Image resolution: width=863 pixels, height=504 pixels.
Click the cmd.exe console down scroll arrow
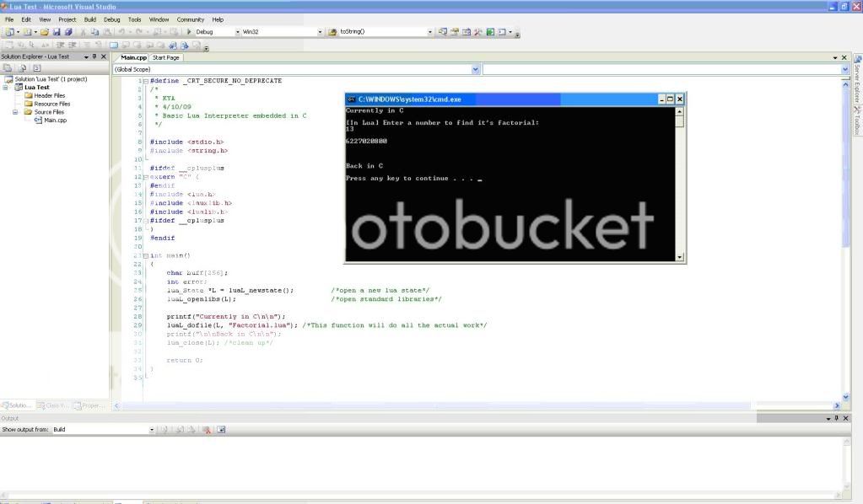[680, 257]
